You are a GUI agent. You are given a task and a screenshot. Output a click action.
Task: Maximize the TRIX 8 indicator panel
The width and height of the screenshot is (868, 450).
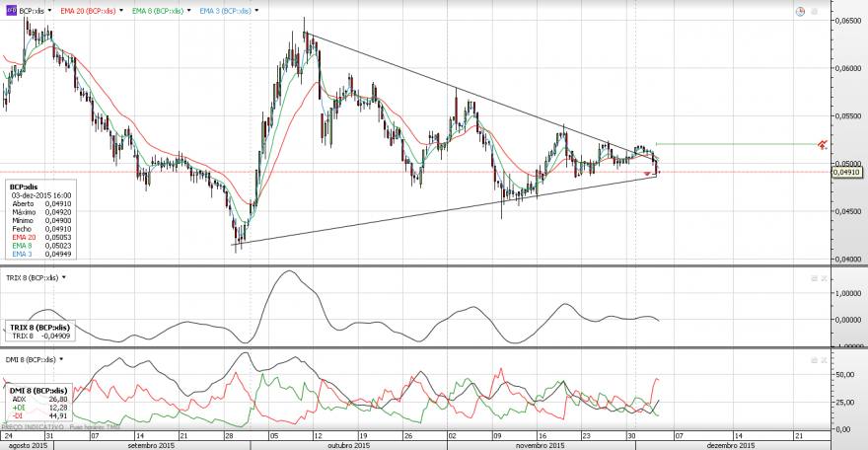pyautogui.click(x=815, y=278)
